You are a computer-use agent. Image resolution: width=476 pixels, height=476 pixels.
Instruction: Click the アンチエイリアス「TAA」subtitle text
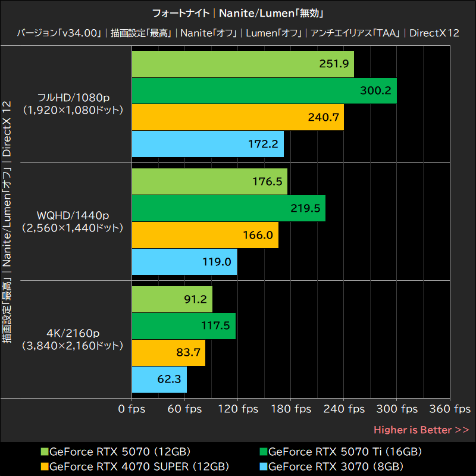355,33
